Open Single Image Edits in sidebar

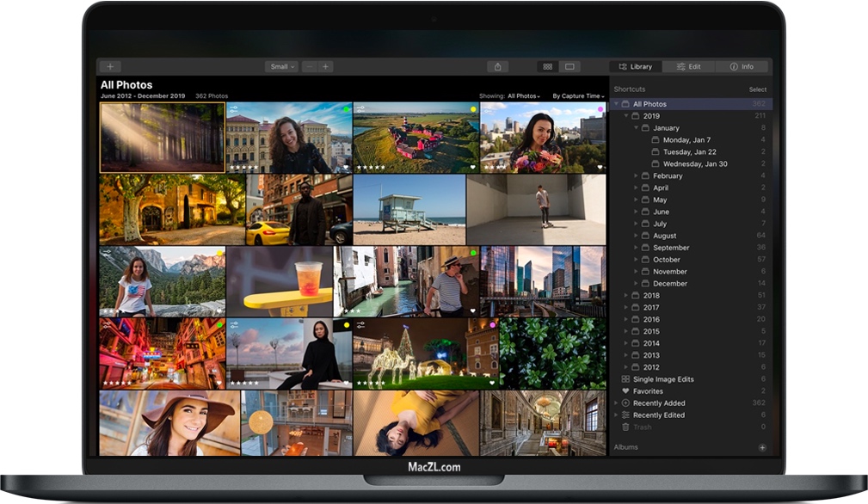tap(662, 379)
